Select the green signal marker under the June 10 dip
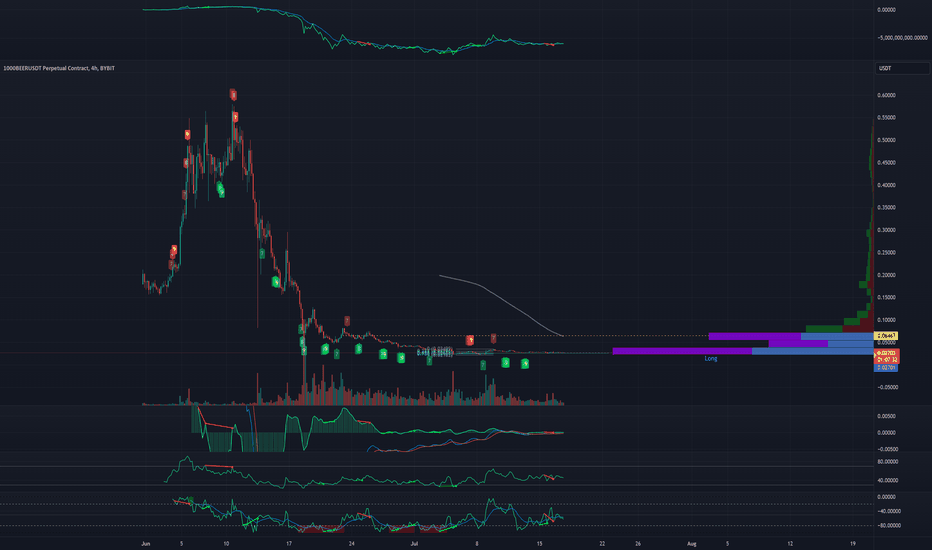The width and height of the screenshot is (932, 550). point(221,190)
